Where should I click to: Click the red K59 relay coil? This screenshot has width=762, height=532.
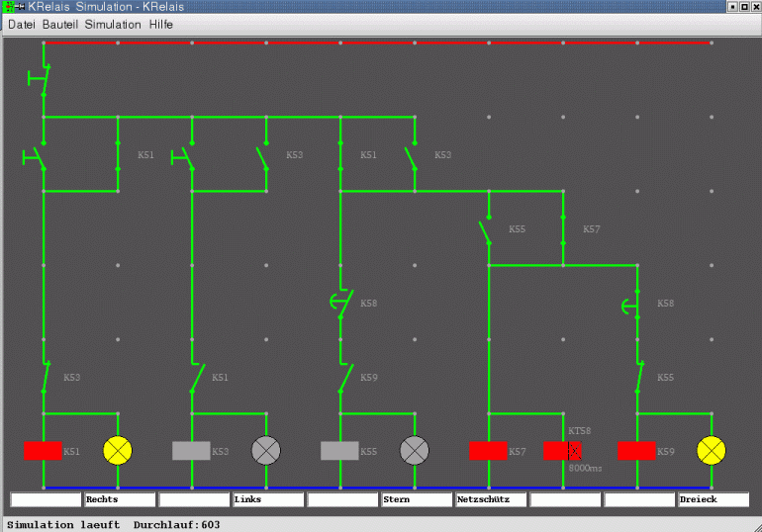[636, 451]
